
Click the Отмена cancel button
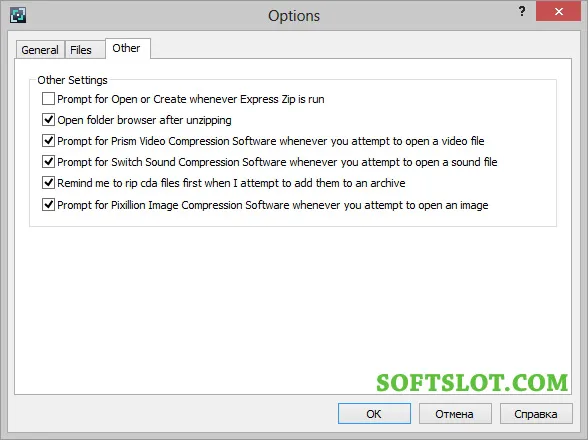(455, 414)
